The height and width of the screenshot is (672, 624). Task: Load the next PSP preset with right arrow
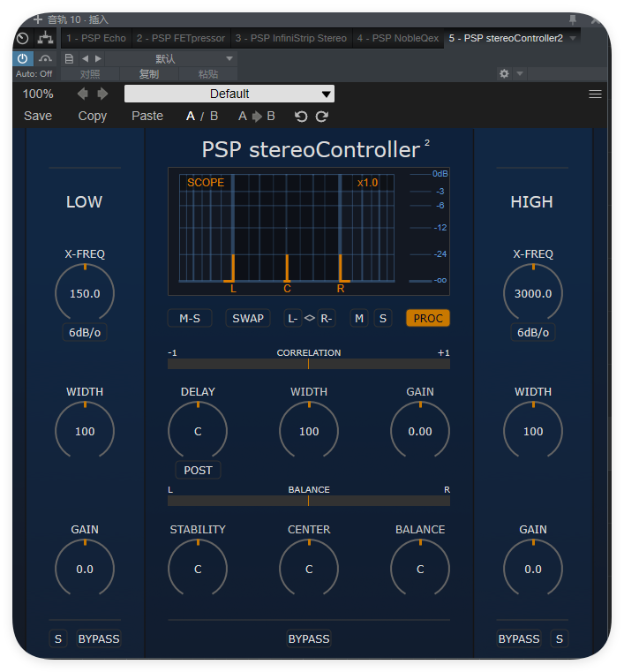[x=102, y=94]
